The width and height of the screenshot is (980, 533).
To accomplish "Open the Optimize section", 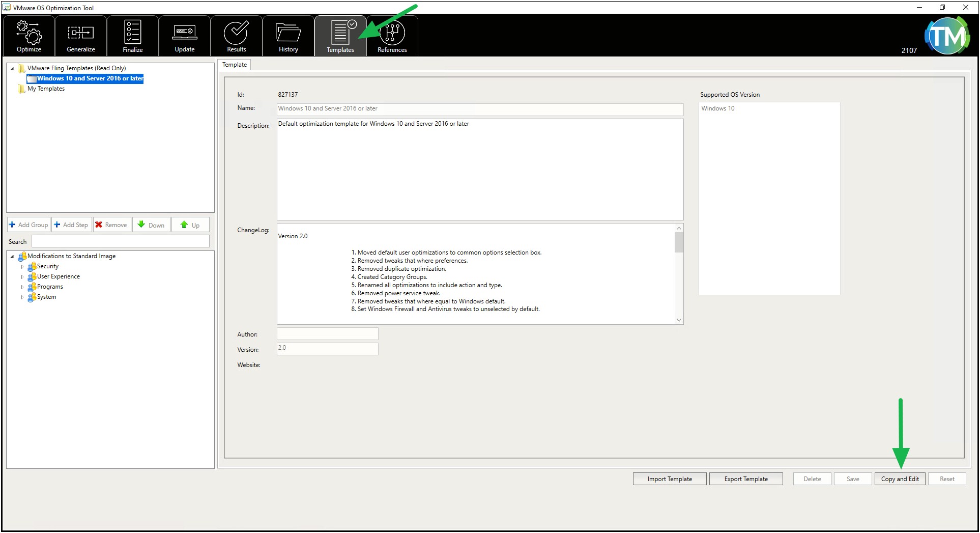I will (x=29, y=36).
